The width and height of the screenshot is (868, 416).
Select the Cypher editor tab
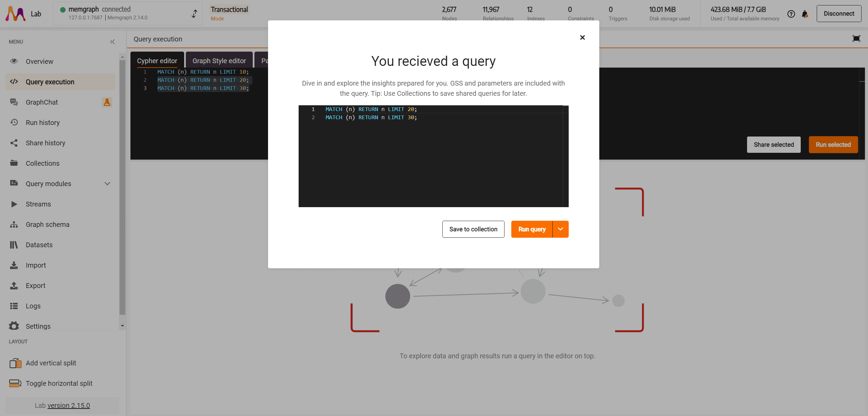pyautogui.click(x=157, y=61)
